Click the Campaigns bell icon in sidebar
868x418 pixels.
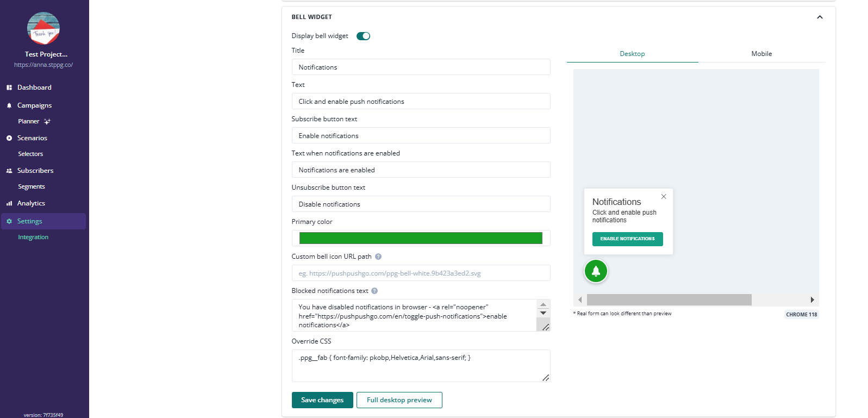pyautogui.click(x=9, y=105)
